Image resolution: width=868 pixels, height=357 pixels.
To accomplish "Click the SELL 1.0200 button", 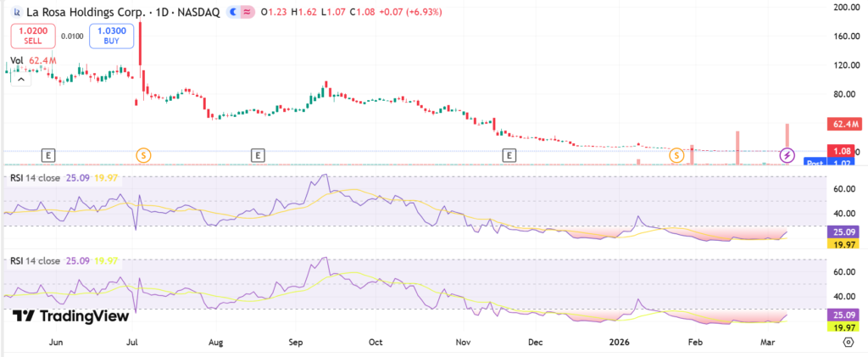I will [33, 36].
